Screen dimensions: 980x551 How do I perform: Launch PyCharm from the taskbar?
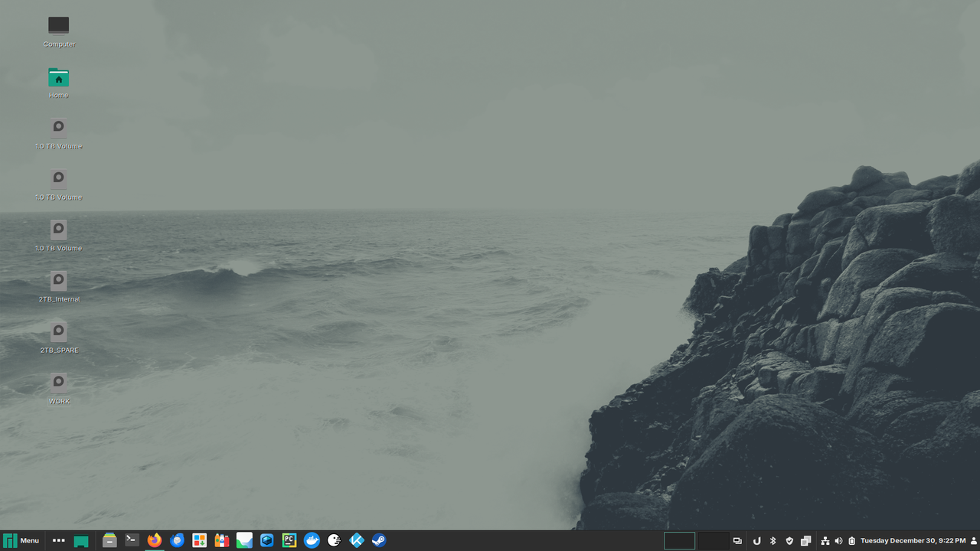pyautogui.click(x=289, y=540)
